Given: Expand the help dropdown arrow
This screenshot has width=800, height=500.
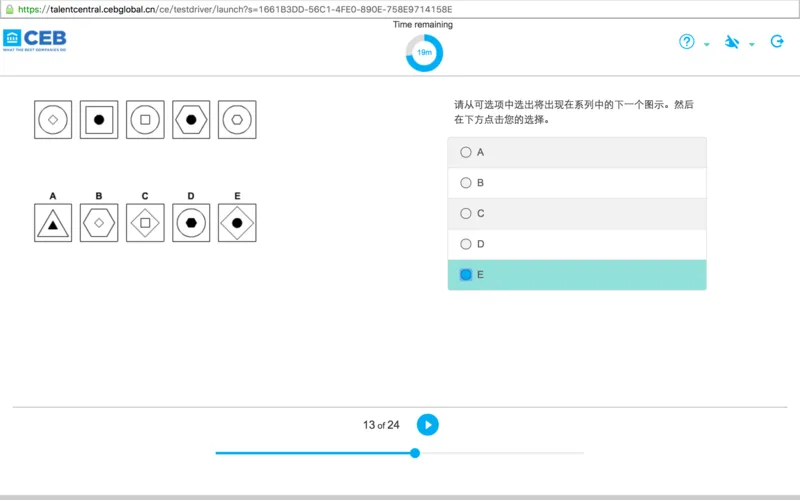Looking at the screenshot, I should tap(707, 44).
